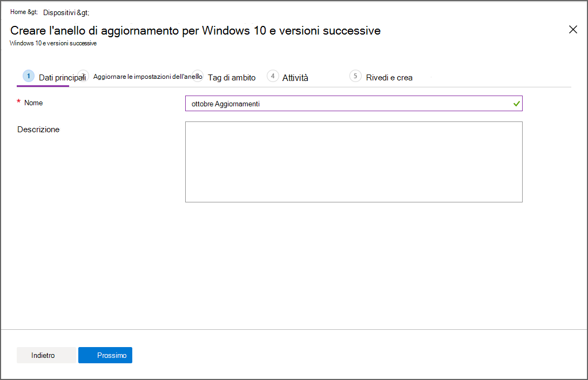Click inside the Descrizione text area

click(354, 161)
